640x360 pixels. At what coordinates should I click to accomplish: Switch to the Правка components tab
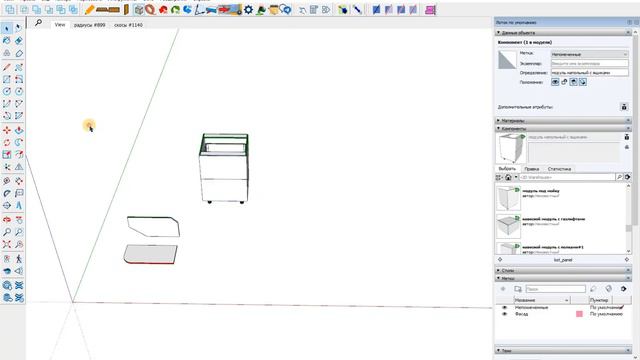[531, 169]
